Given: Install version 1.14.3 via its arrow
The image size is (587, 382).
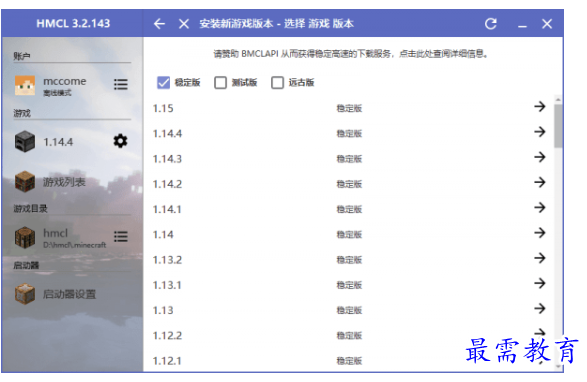Looking at the screenshot, I should click(539, 157).
